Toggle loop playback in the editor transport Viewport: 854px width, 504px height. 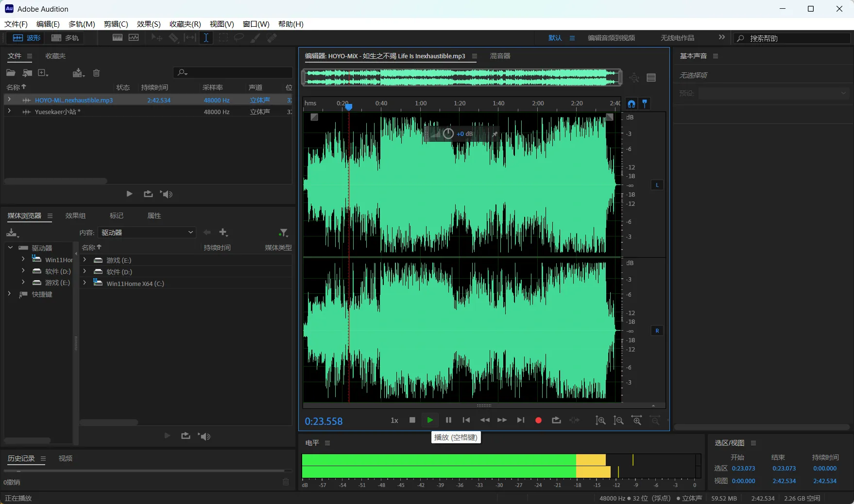click(557, 420)
